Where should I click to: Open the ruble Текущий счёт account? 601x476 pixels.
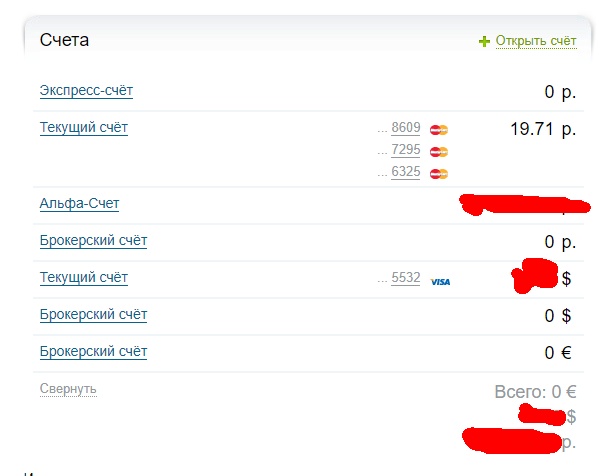pyautogui.click(x=84, y=127)
